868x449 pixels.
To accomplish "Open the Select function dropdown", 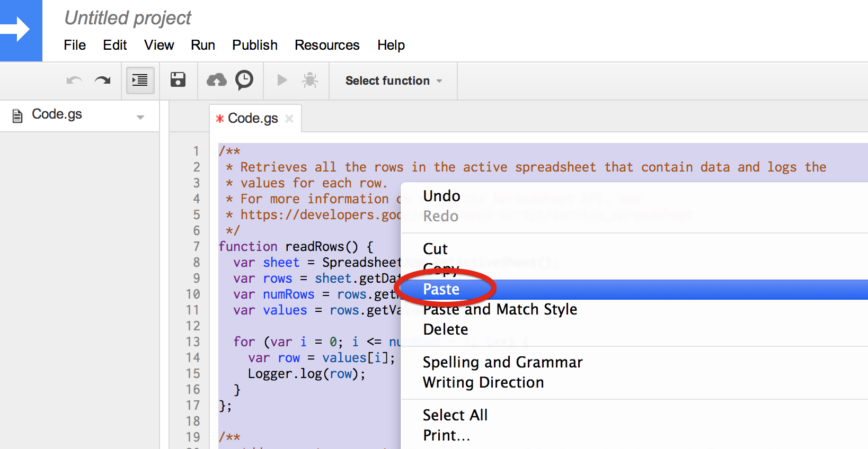I will pyautogui.click(x=393, y=81).
